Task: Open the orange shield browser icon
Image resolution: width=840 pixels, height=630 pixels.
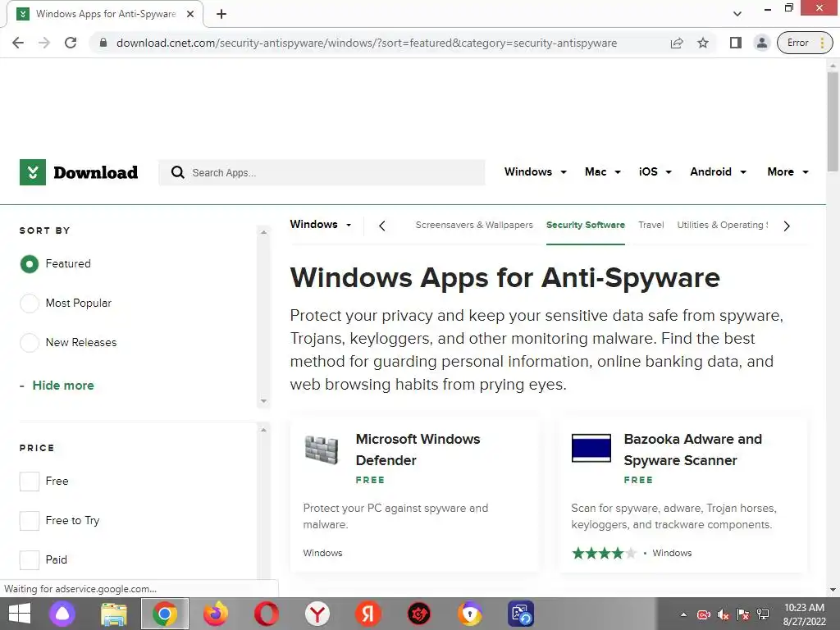Action: click(x=470, y=614)
